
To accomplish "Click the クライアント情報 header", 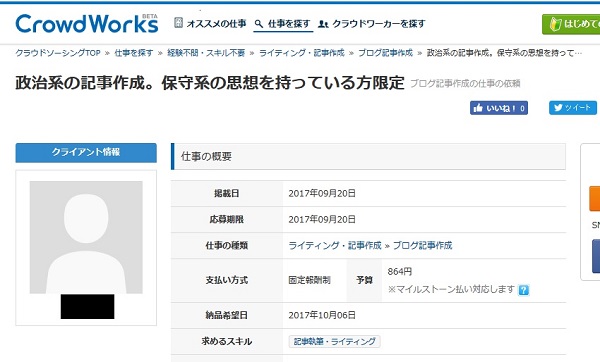I will [x=86, y=153].
